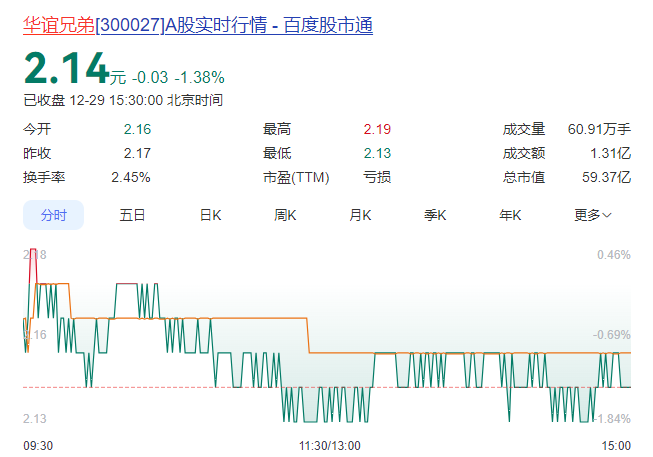Click the red price spike at chart open
Image resolution: width=653 pixels, height=457 pixels.
click(x=33, y=266)
